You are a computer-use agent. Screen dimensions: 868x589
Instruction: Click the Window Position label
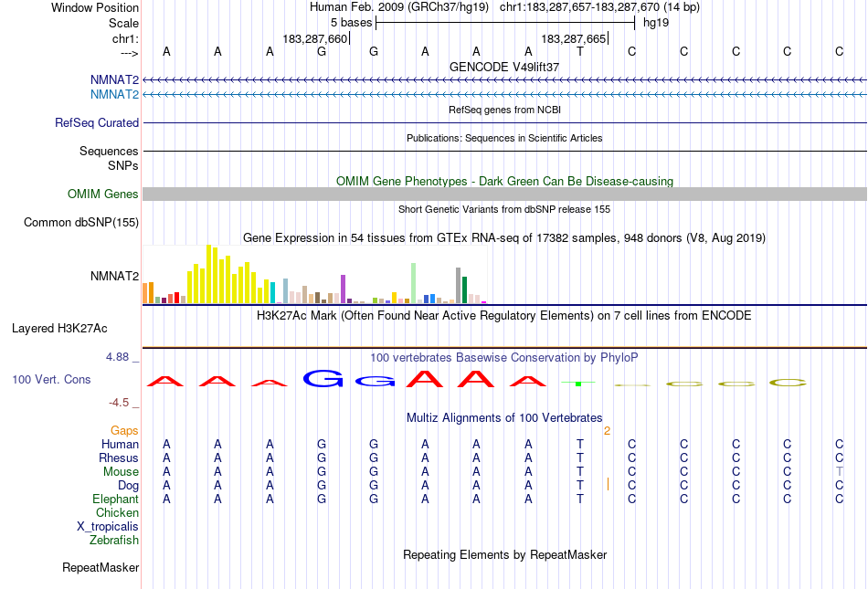pos(95,7)
